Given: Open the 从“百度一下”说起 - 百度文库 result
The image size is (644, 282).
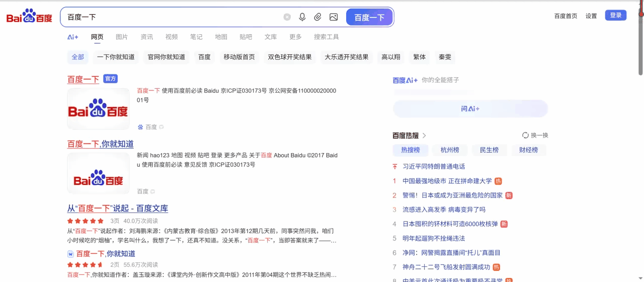Looking at the screenshot, I should (118, 208).
